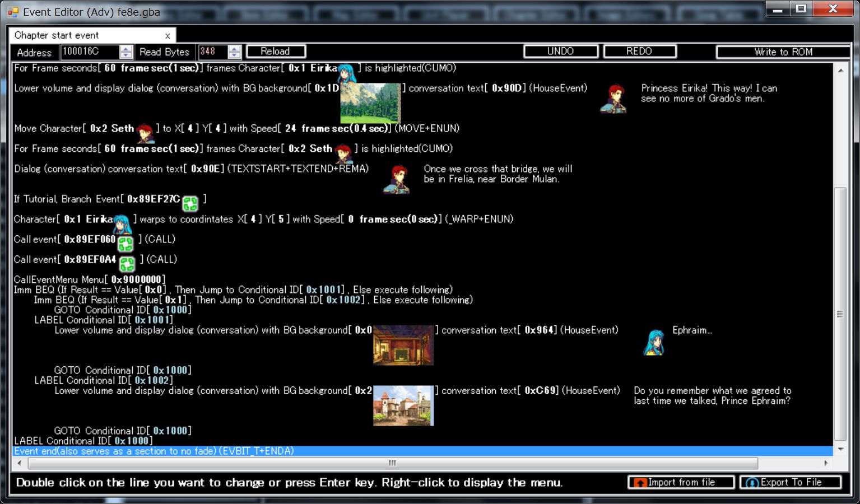This screenshot has height=504, width=860.
Task: Click Seth icon in Move Character line
Action: 145,132
